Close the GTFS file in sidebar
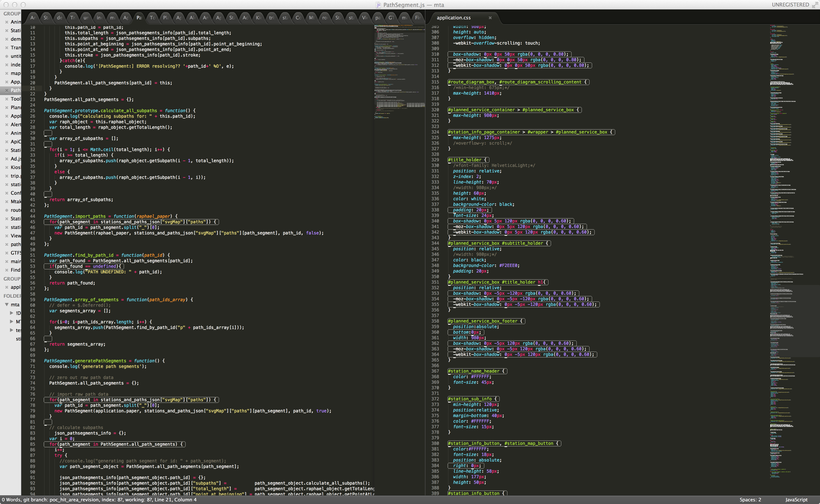Image resolution: width=820 pixels, height=504 pixels. click(6, 253)
